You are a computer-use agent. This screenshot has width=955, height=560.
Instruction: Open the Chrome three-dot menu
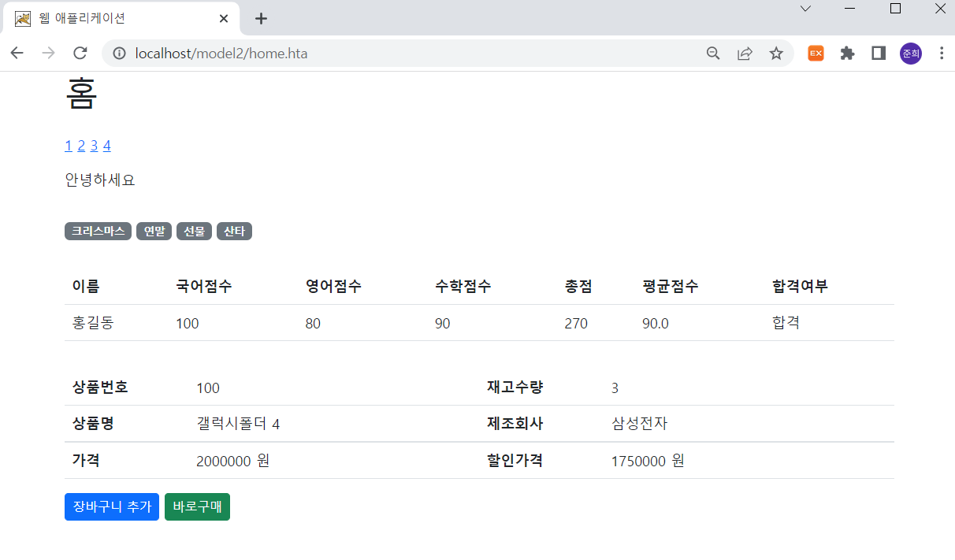942,54
